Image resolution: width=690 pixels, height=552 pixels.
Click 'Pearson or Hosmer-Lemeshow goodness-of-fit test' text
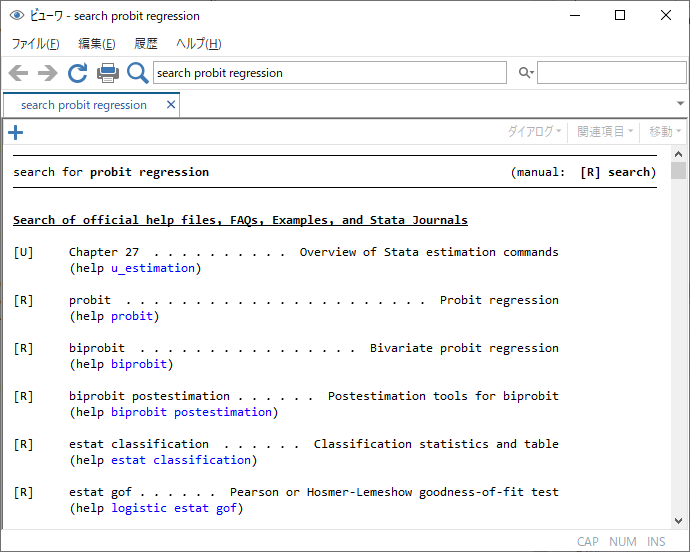(x=394, y=492)
